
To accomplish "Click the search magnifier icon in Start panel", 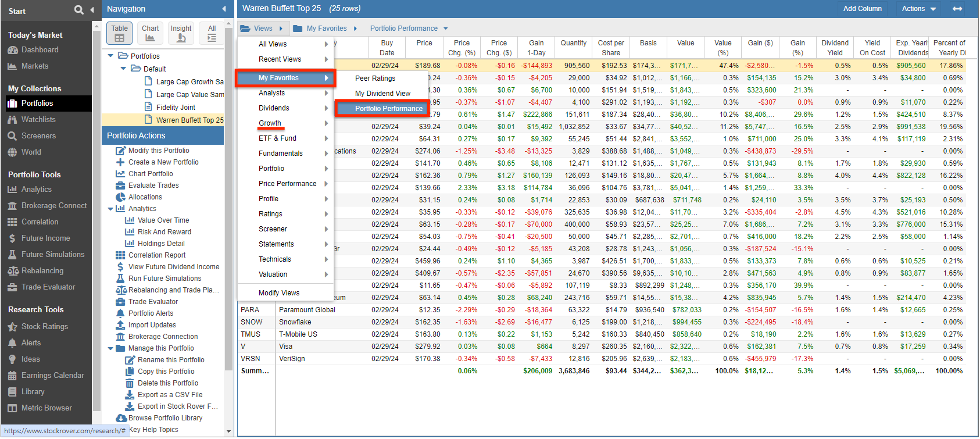I will 78,10.
